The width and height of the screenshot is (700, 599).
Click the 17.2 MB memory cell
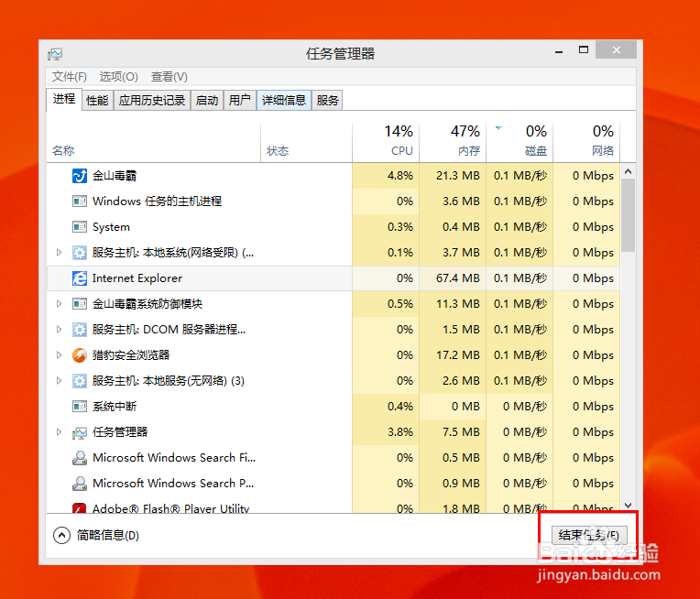453,355
